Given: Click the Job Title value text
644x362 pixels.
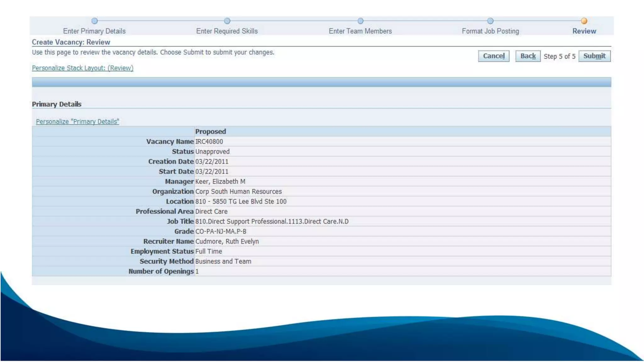Looking at the screenshot, I should coord(272,222).
